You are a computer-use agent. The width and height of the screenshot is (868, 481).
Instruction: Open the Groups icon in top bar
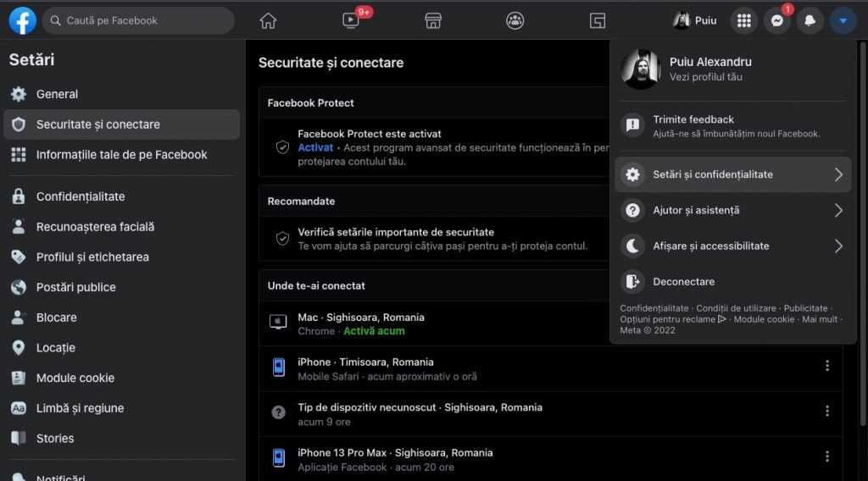coord(515,20)
